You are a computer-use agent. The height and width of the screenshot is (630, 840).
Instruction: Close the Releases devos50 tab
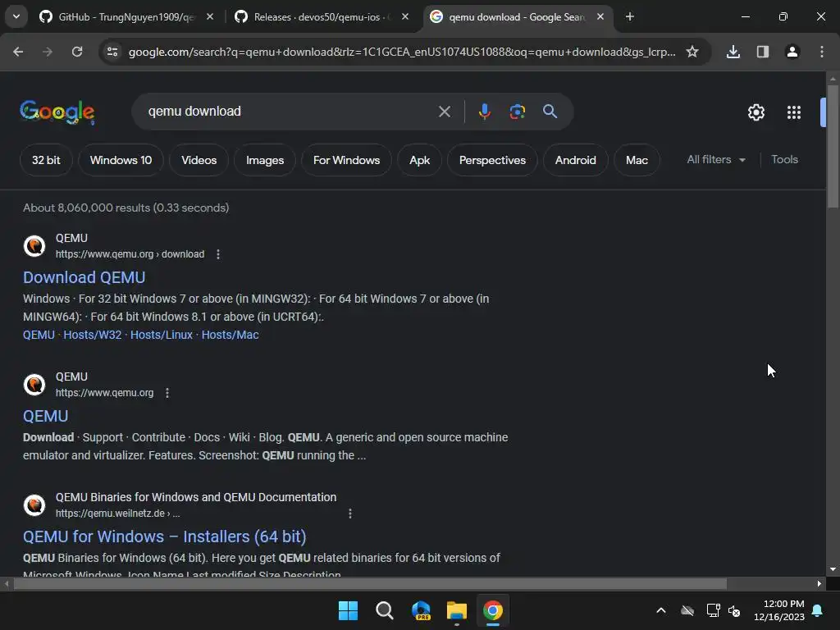(405, 17)
